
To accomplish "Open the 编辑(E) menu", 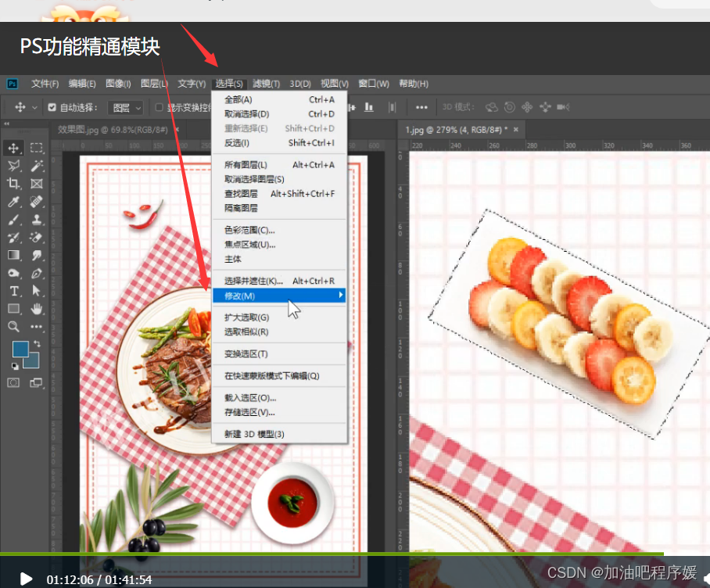I will pos(82,84).
